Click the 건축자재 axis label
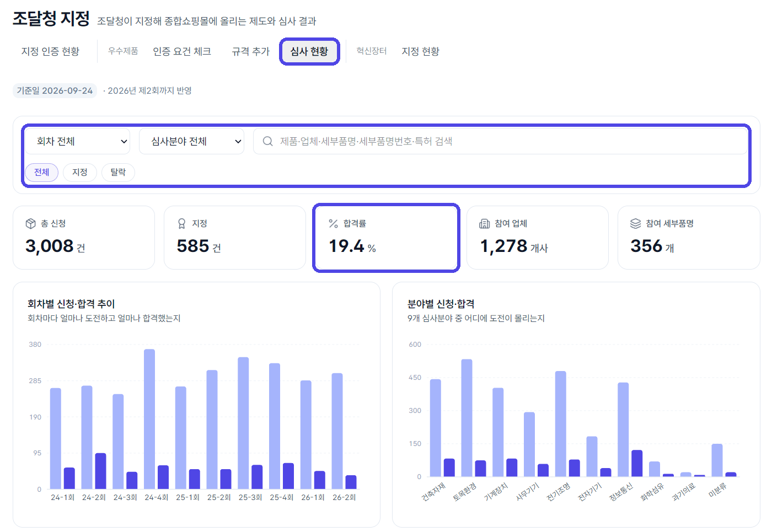The image size is (772, 532). click(433, 492)
